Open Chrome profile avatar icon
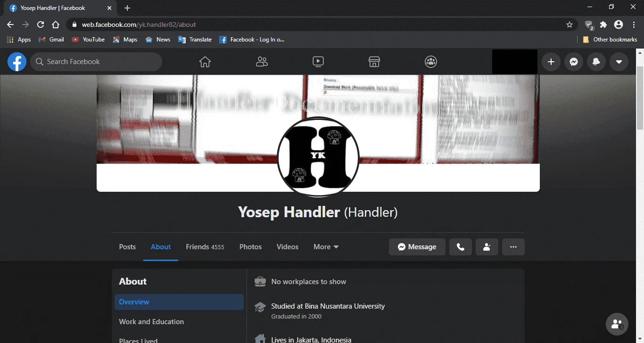 click(x=619, y=24)
